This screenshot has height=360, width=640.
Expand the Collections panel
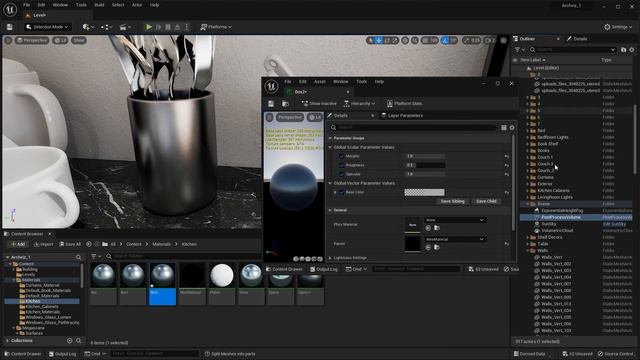[7, 340]
